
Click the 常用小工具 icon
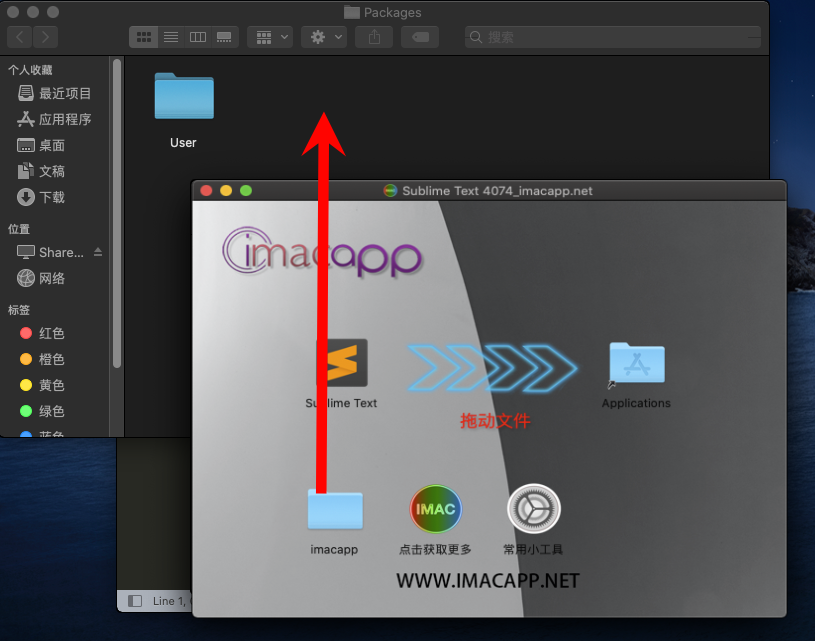pos(534,509)
